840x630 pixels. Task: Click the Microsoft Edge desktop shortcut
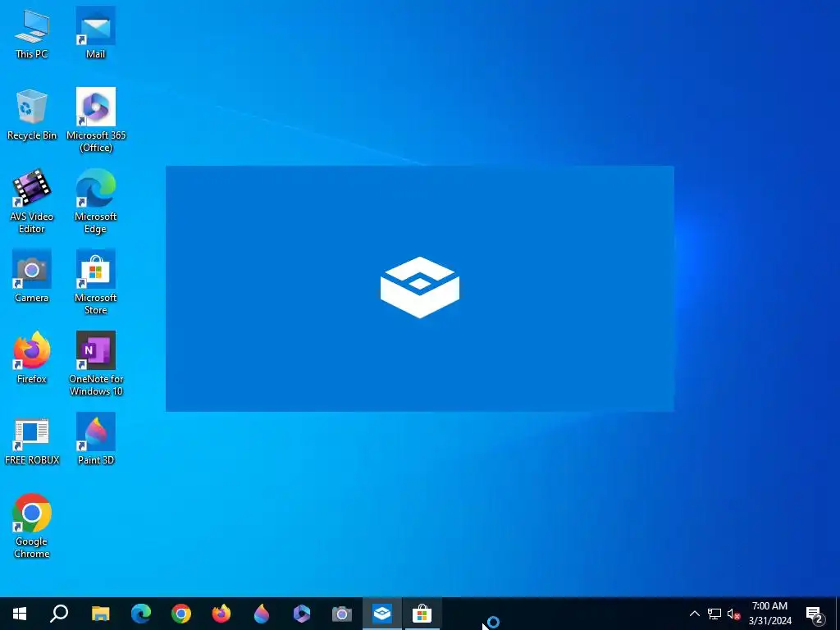(x=95, y=202)
